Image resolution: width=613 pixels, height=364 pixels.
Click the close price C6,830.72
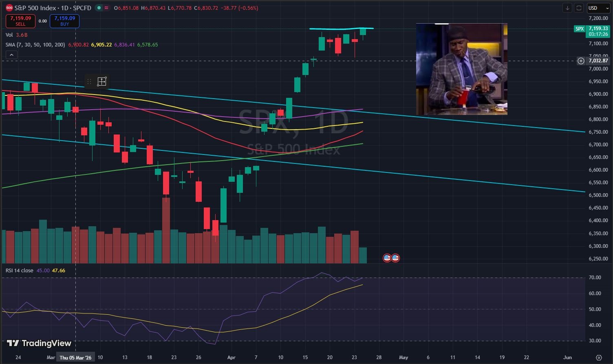[206, 8]
